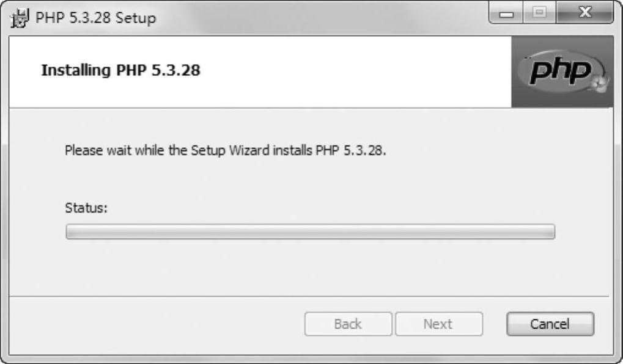The height and width of the screenshot is (364, 623).
Task: Click the PHP logo in the header banner
Action: [x=561, y=71]
